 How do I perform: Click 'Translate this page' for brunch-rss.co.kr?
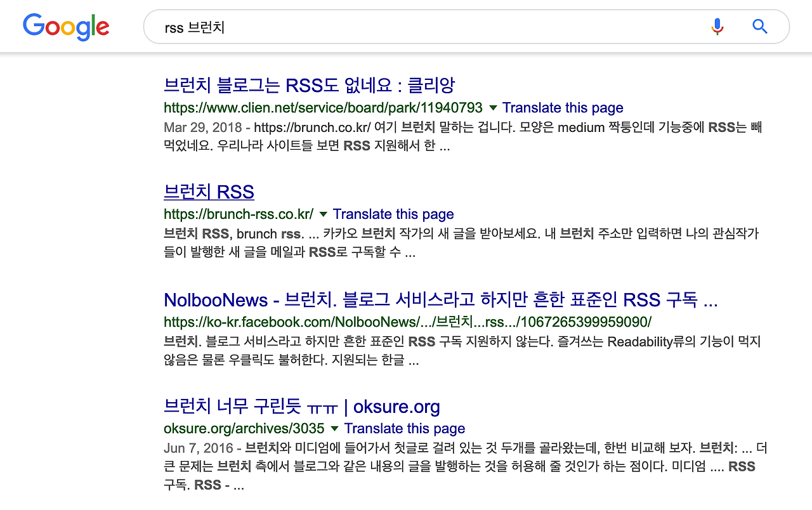click(393, 214)
